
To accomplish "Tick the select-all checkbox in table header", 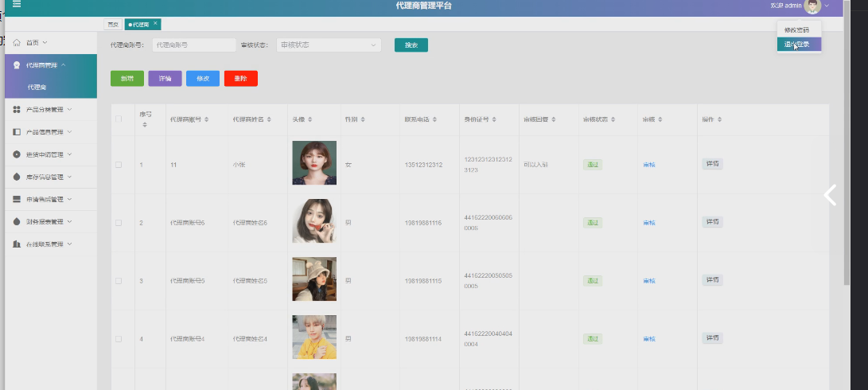I will coord(119,119).
